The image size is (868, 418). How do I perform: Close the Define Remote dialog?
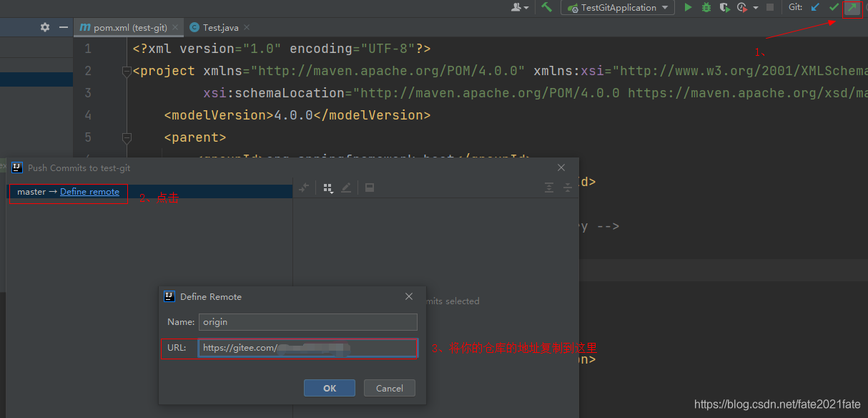point(409,296)
